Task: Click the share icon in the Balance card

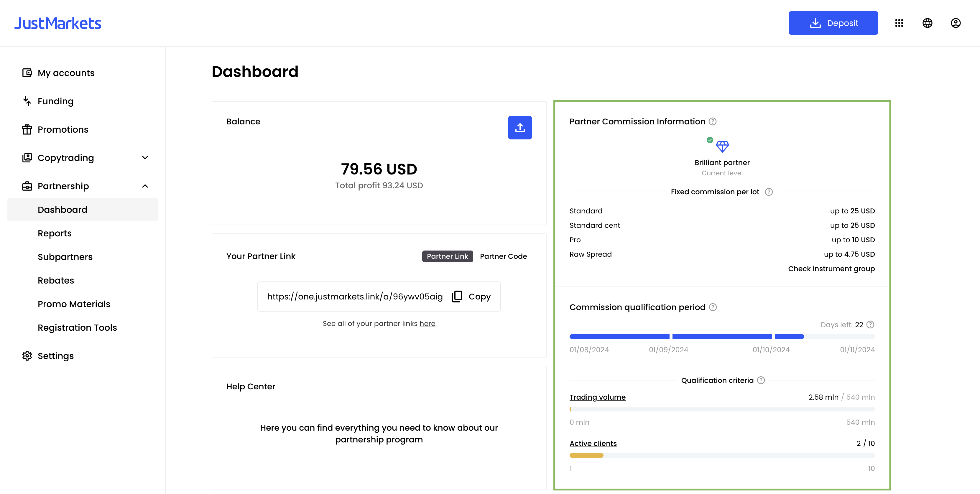Action: (x=520, y=127)
